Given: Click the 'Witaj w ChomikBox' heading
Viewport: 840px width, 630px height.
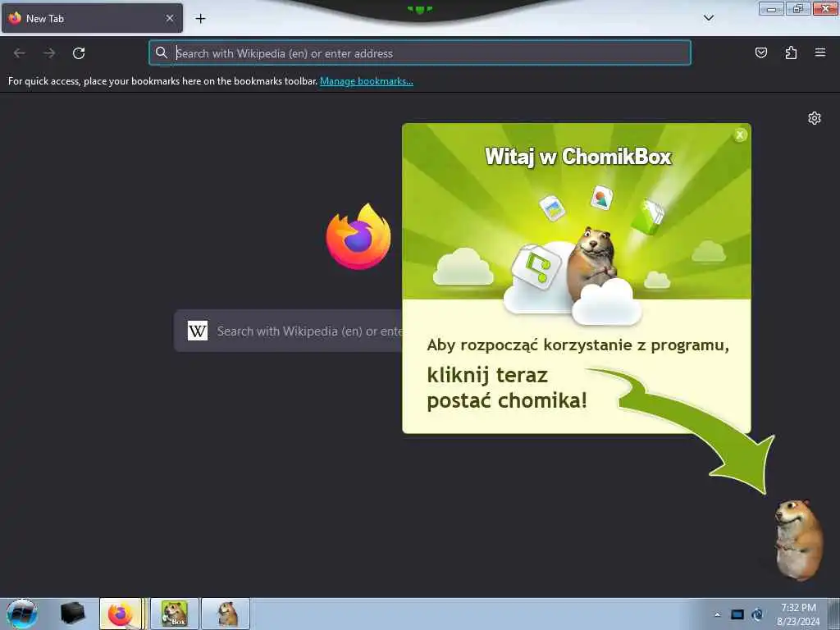Looking at the screenshot, I should tap(578, 157).
